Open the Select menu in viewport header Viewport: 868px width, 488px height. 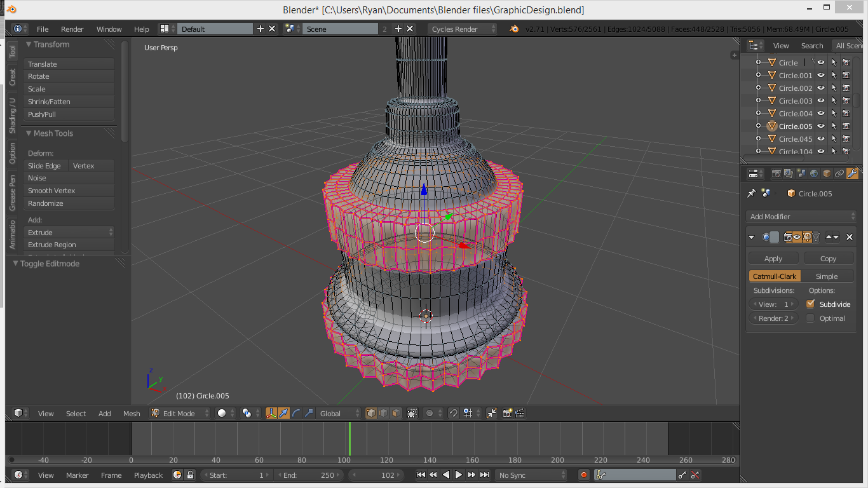(76, 413)
